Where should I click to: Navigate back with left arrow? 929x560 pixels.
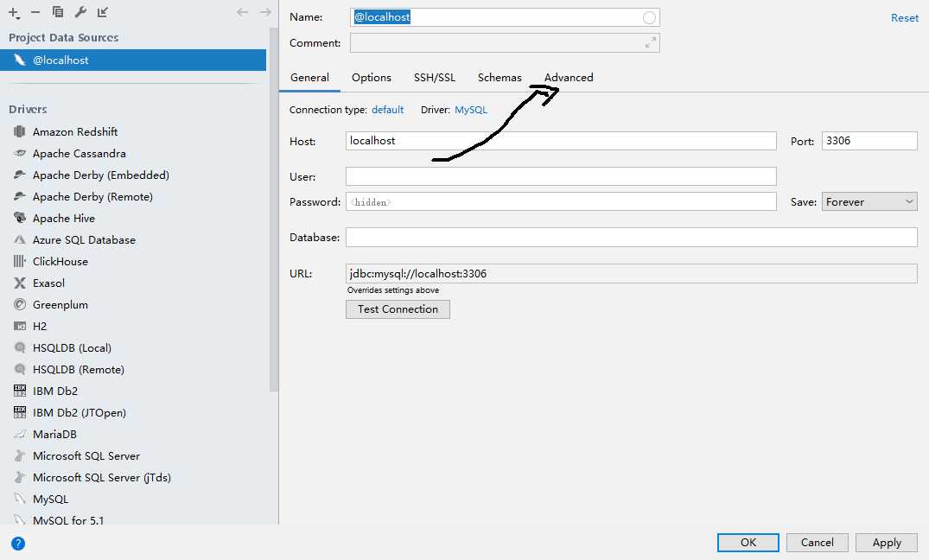242,12
